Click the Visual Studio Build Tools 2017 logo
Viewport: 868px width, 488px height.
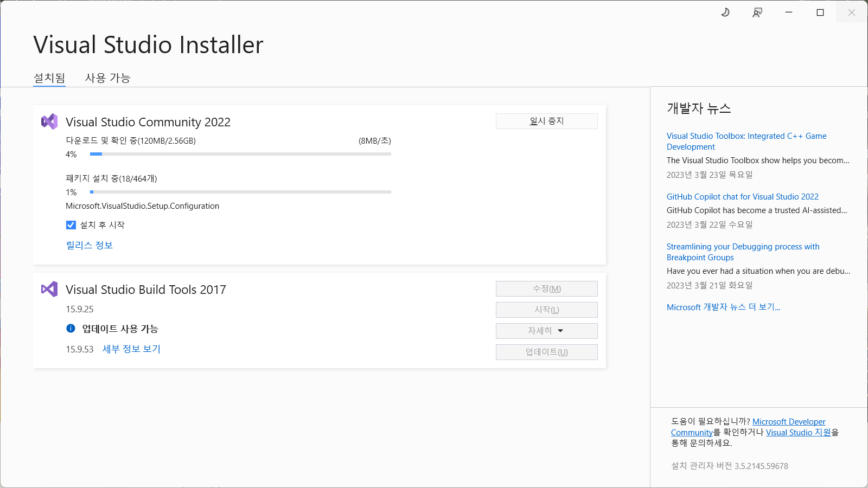49,289
